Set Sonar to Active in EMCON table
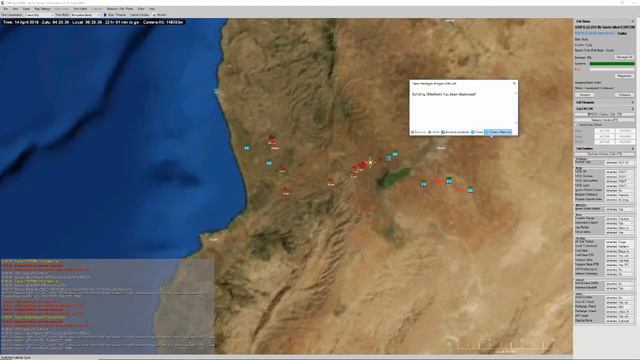 pyautogui.click(x=605, y=136)
